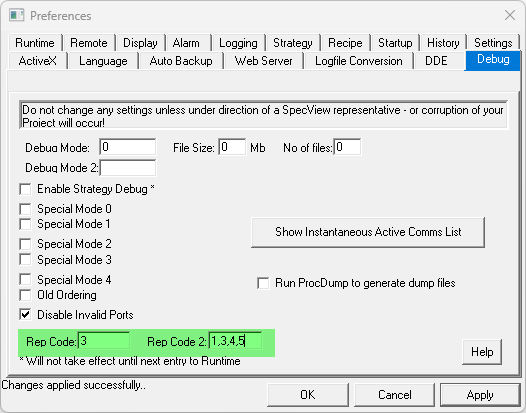Tick the Special Mode 0 checkbox
The image size is (526, 413).
[x=25, y=209]
